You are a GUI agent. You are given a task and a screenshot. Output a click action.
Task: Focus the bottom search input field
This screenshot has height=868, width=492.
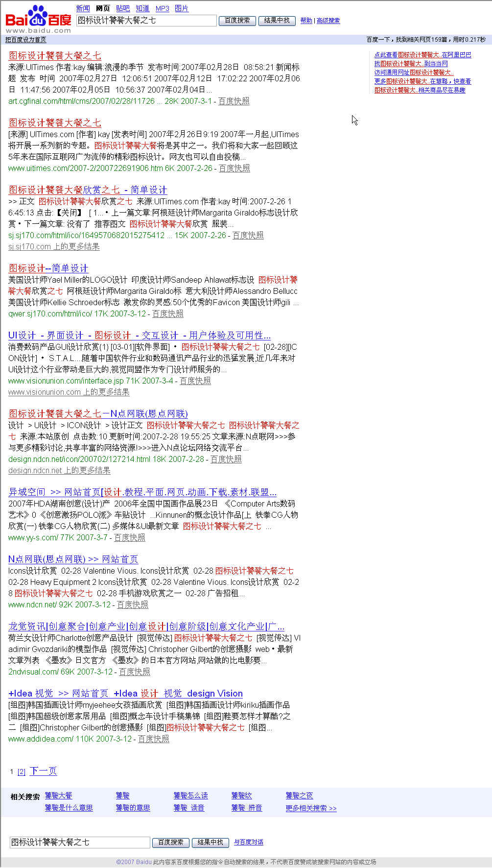point(80,843)
